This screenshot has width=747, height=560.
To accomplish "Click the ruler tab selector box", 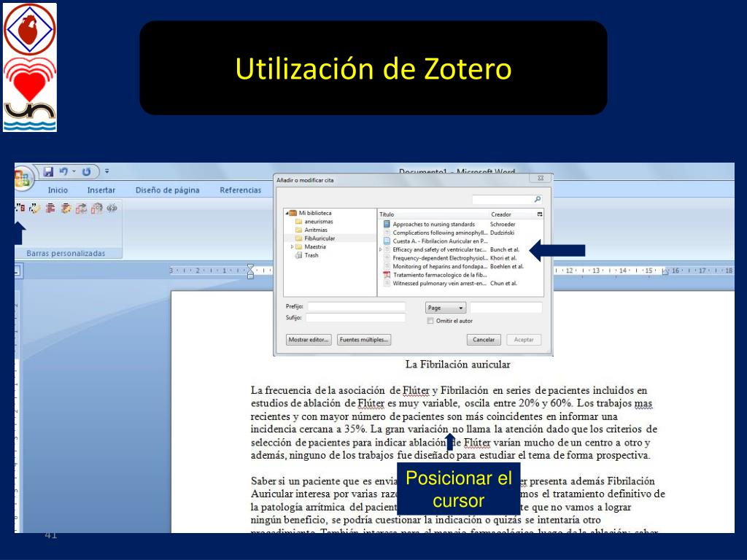I will pyautogui.click(x=18, y=271).
